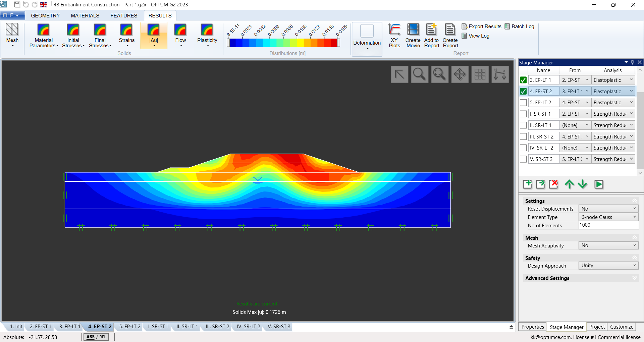This screenshot has width=644, height=342.
Task: Click View Log
Action: (476, 36)
